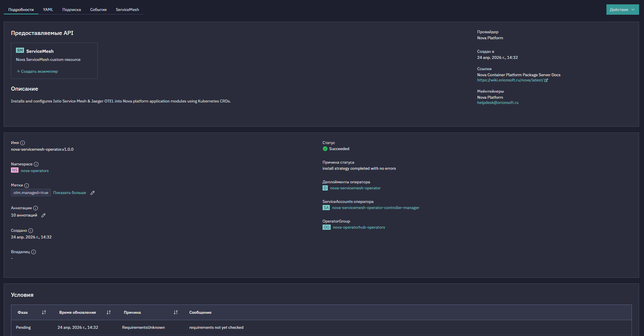
Task: Expand the Действия dropdown
Action: pos(623,10)
